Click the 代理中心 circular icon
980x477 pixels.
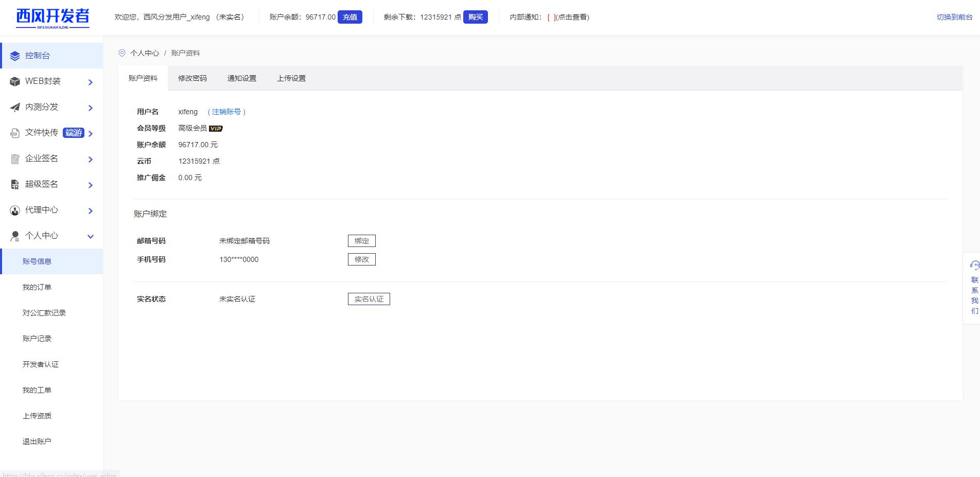(15, 210)
